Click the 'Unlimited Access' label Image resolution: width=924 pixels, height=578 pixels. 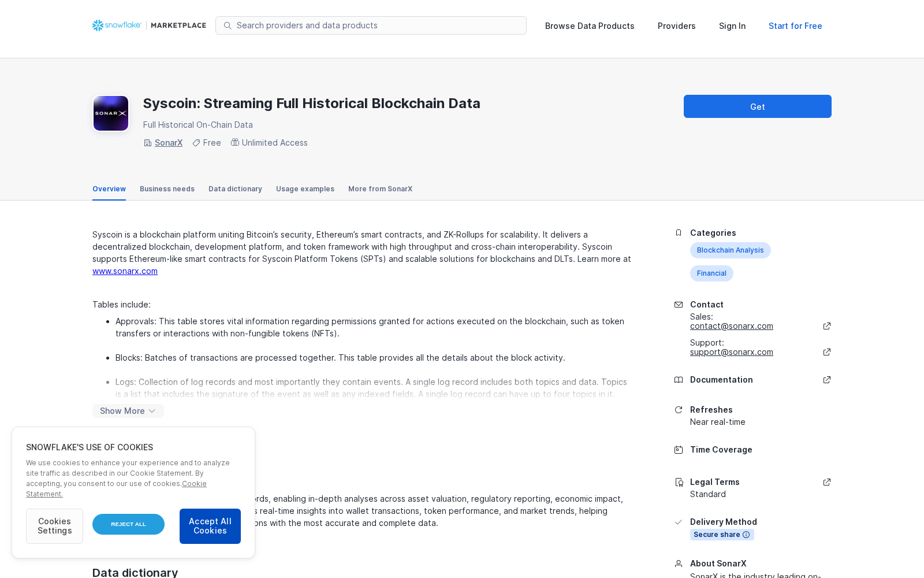274,143
